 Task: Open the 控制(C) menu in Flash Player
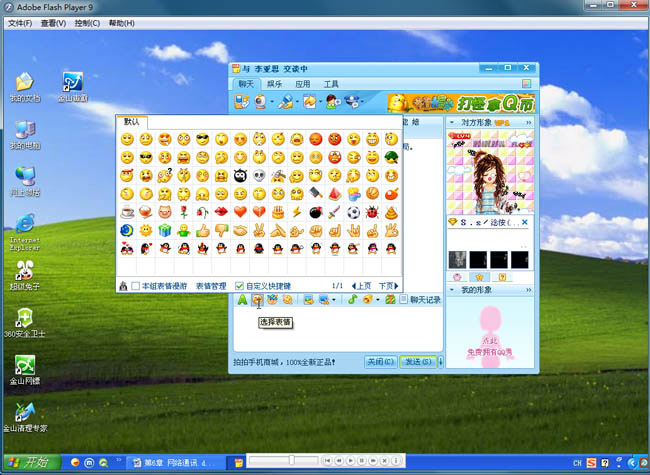[x=87, y=23]
